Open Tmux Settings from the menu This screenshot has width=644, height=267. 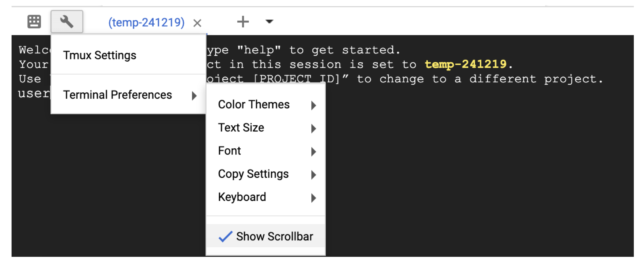click(x=100, y=55)
